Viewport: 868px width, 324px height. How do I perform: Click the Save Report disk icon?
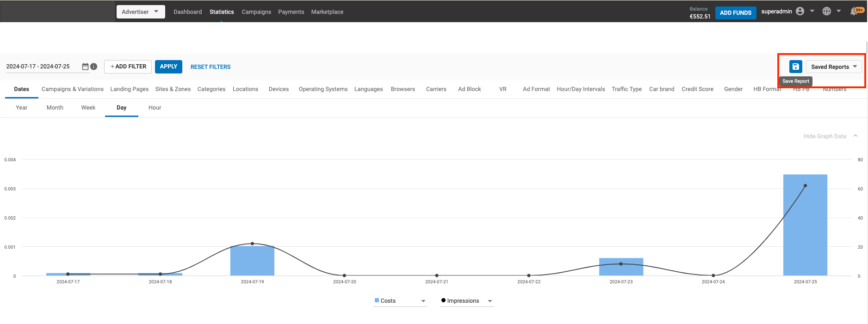795,67
